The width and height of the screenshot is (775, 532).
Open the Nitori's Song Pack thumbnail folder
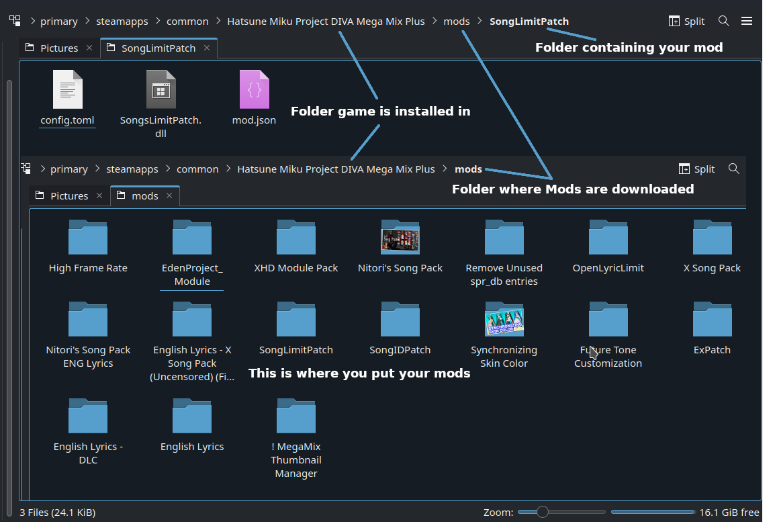pos(400,237)
